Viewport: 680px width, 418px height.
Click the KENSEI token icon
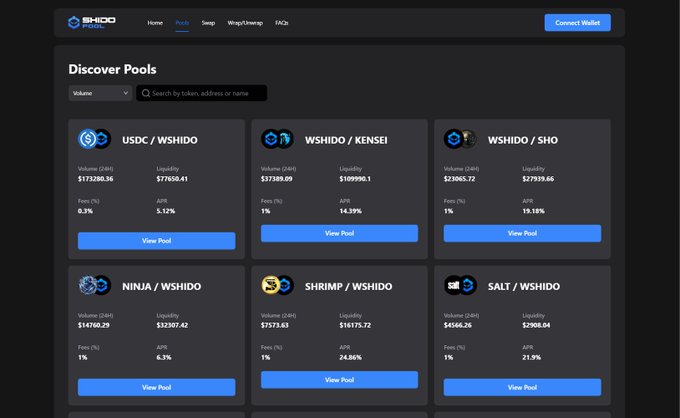pos(286,139)
